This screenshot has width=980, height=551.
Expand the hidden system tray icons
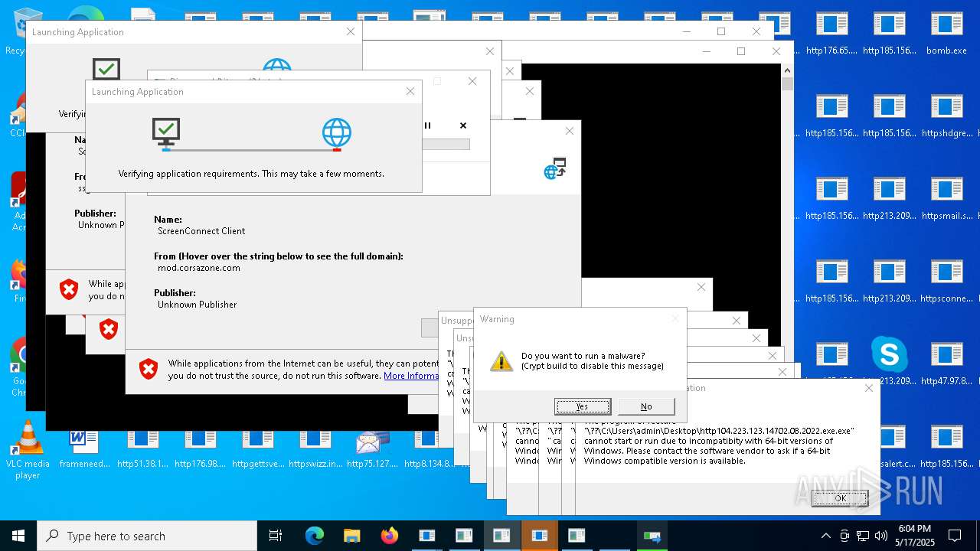point(825,536)
